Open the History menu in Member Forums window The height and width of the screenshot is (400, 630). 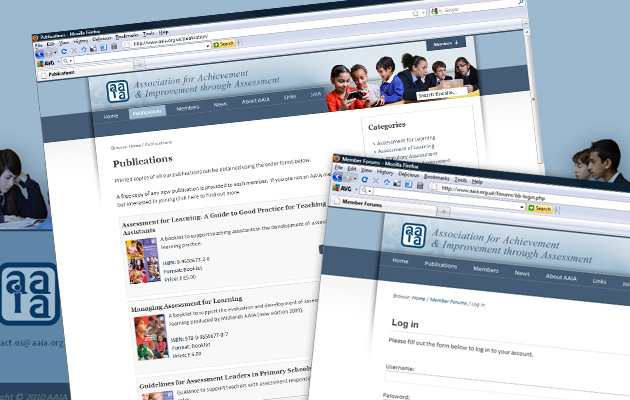(x=383, y=170)
